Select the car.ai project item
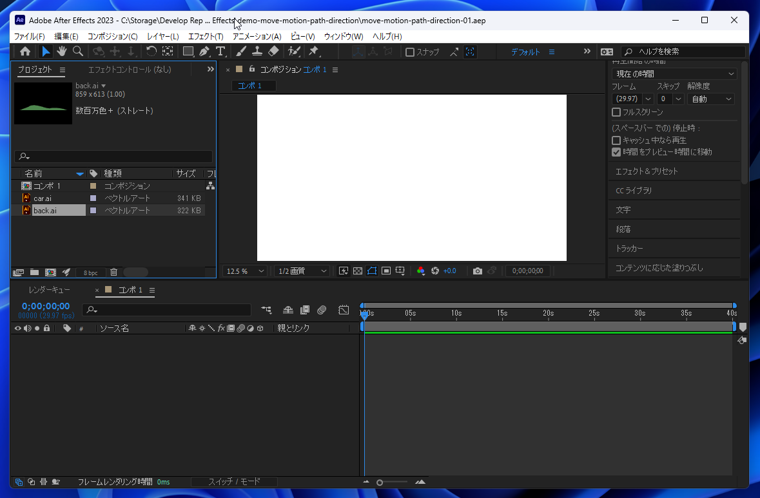Viewport: 760px width, 498px height. pyautogui.click(x=42, y=198)
